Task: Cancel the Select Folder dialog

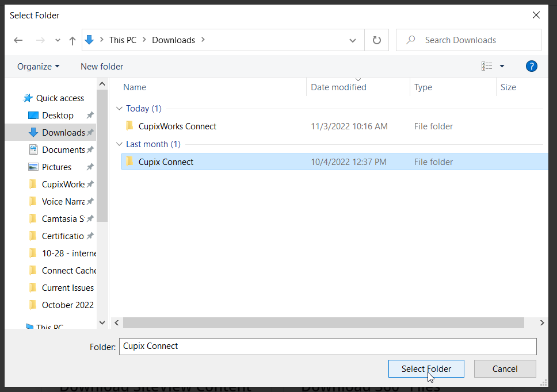Action: coord(505,369)
